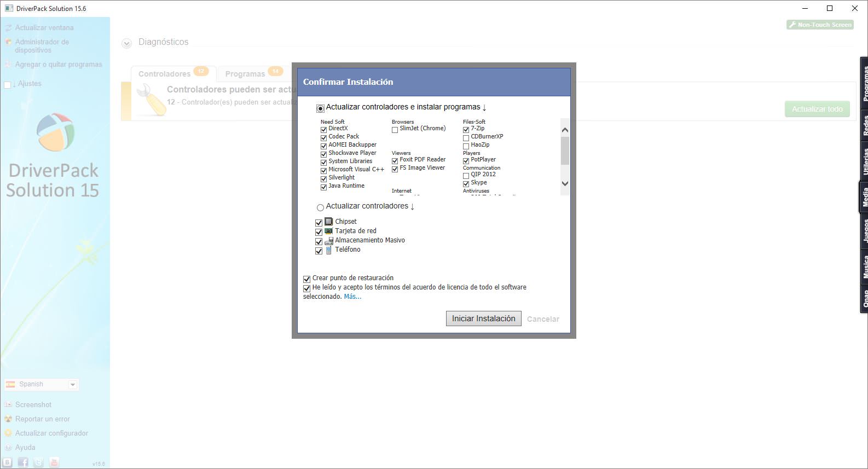Click the Actualizar configurador gear icon
Image resolution: width=868 pixels, height=469 pixels.
(x=8, y=433)
